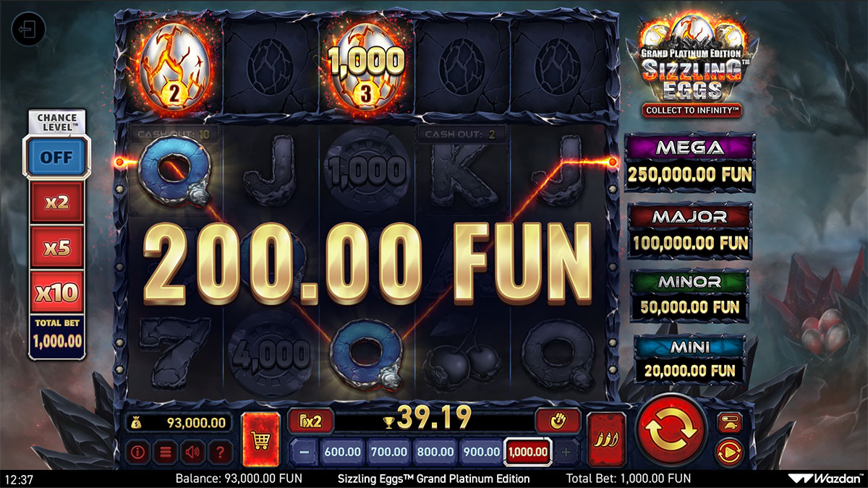The height and width of the screenshot is (488, 868).
Task: Open the info icon panel
Action: click(x=137, y=453)
